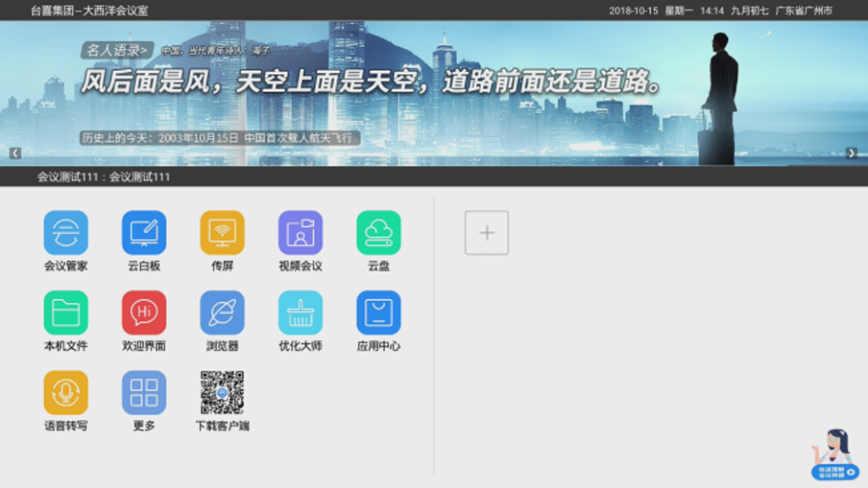Open the 传屏 screen casting app
Image resolution: width=868 pixels, height=488 pixels.
(x=222, y=232)
